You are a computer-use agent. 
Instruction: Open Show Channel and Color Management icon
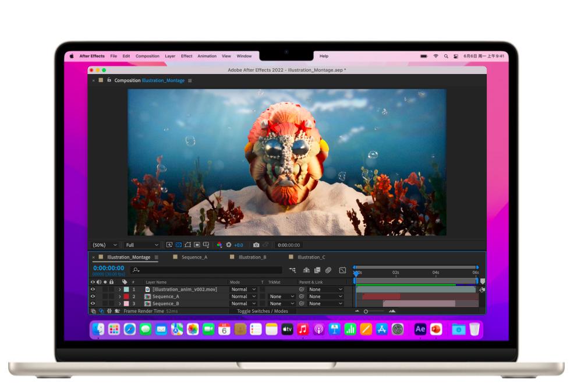click(x=219, y=245)
